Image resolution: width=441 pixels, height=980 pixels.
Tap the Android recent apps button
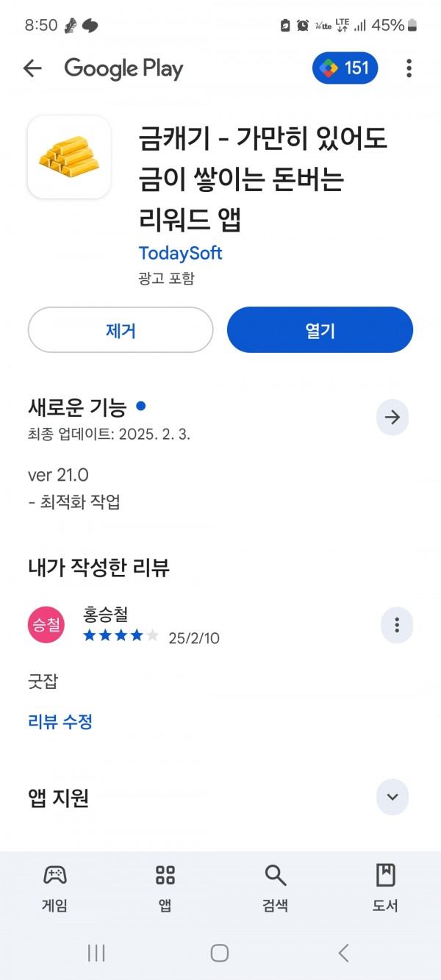click(96, 953)
